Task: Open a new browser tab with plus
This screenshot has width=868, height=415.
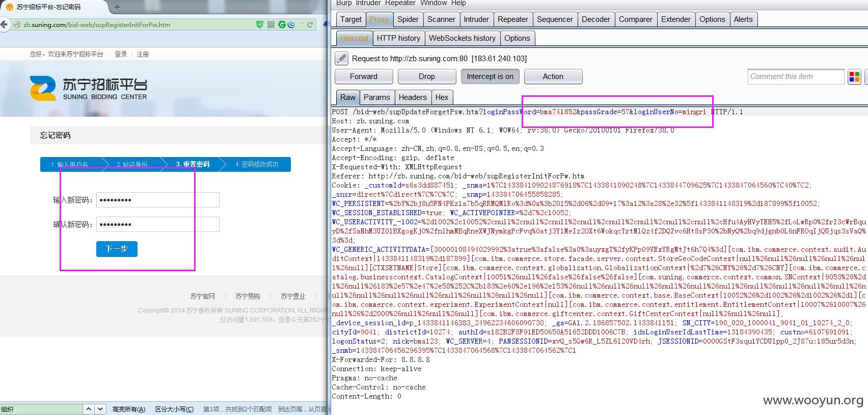Action: (117, 7)
